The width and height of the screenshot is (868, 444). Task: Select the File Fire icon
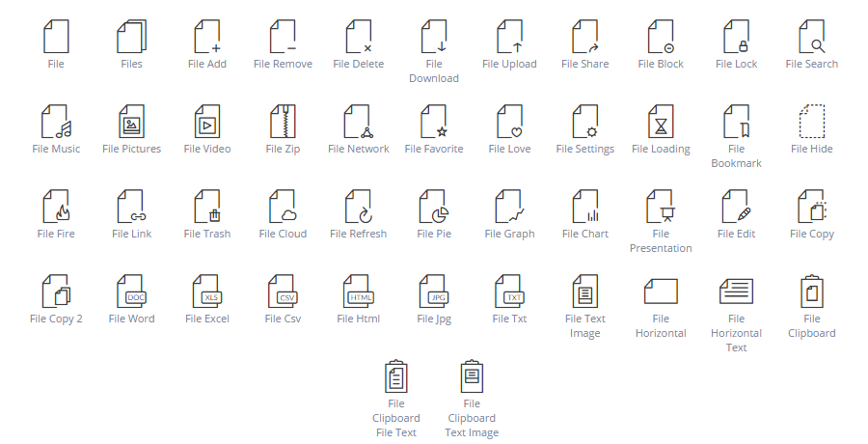pyautogui.click(x=56, y=207)
